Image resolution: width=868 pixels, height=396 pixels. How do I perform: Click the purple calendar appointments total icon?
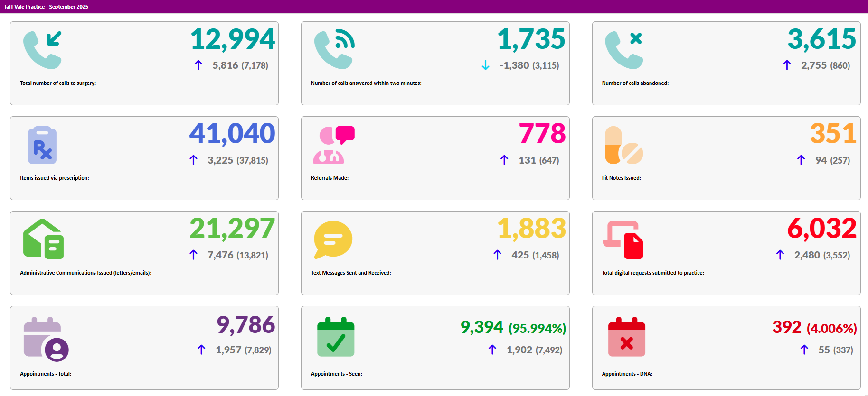(x=46, y=339)
